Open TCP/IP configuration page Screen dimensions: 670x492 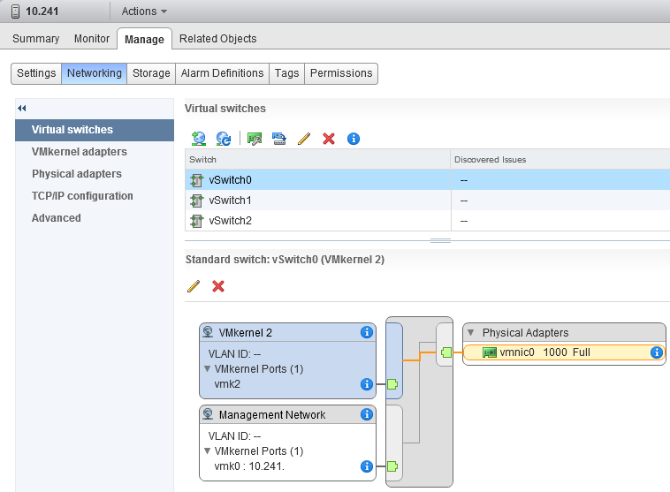pos(82,196)
